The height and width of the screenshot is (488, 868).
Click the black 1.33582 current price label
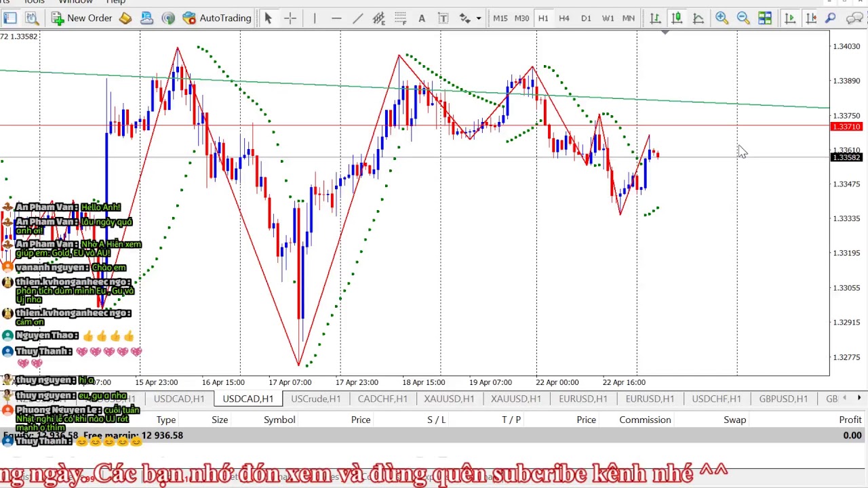[x=846, y=158]
